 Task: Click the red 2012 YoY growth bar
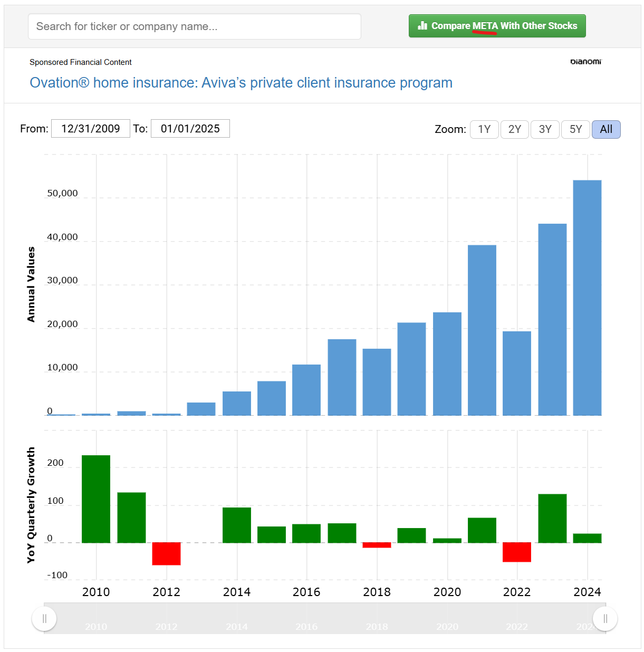click(x=166, y=553)
